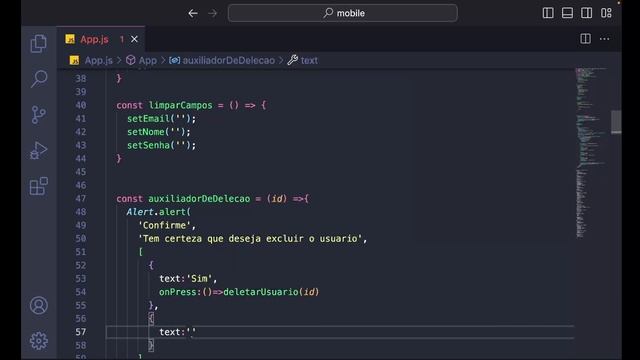
Task: Click the 'Confirme' string
Action: [164, 225]
